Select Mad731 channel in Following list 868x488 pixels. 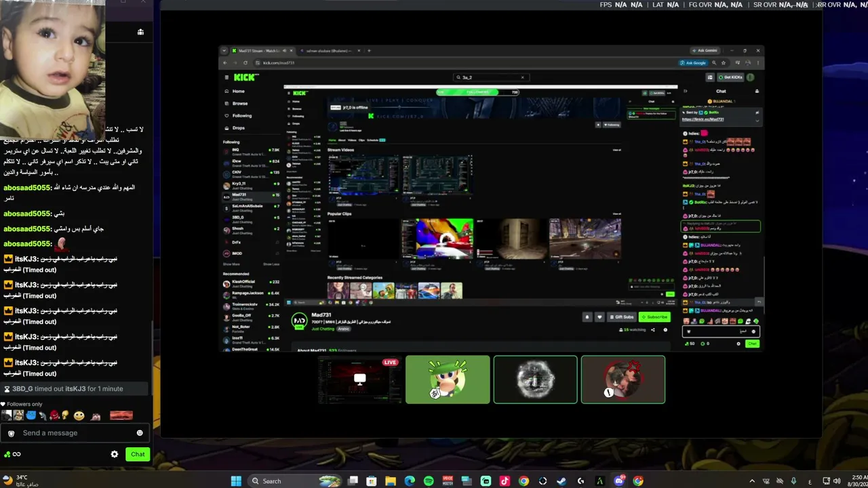[252, 196]
